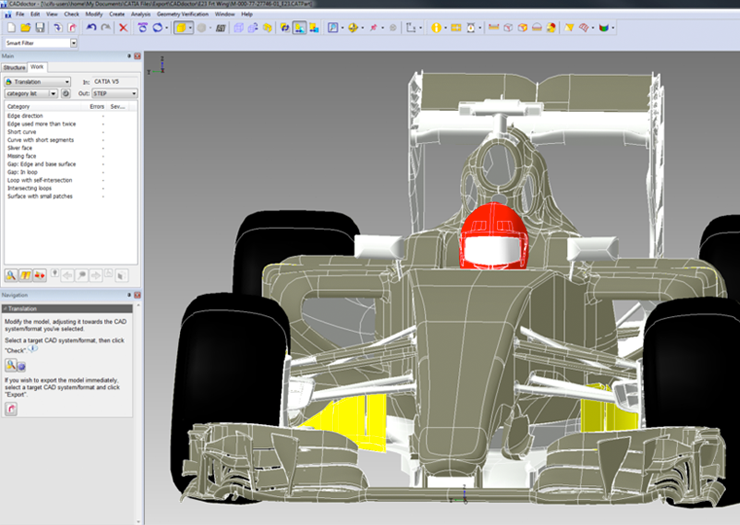
Task: Select the Work tab
Action: [x=37, y=67]
